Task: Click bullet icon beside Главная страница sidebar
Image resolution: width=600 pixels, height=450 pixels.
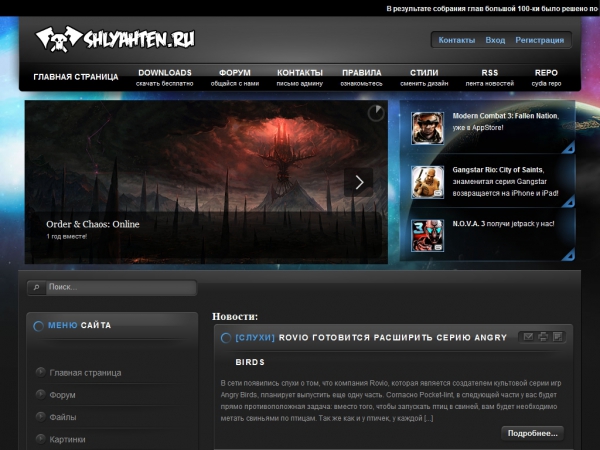Action: [x=40, y=372]
